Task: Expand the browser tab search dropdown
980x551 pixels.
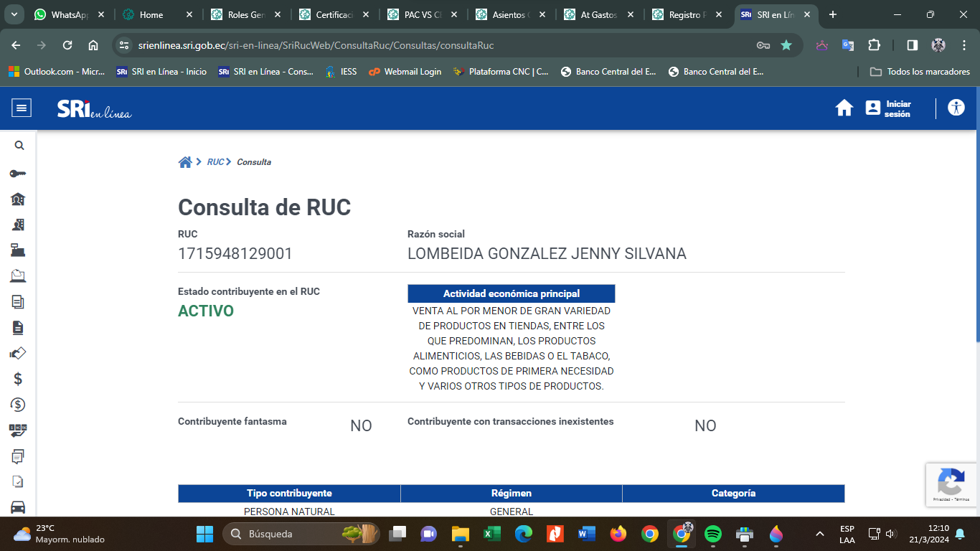Action: (15, 14)
